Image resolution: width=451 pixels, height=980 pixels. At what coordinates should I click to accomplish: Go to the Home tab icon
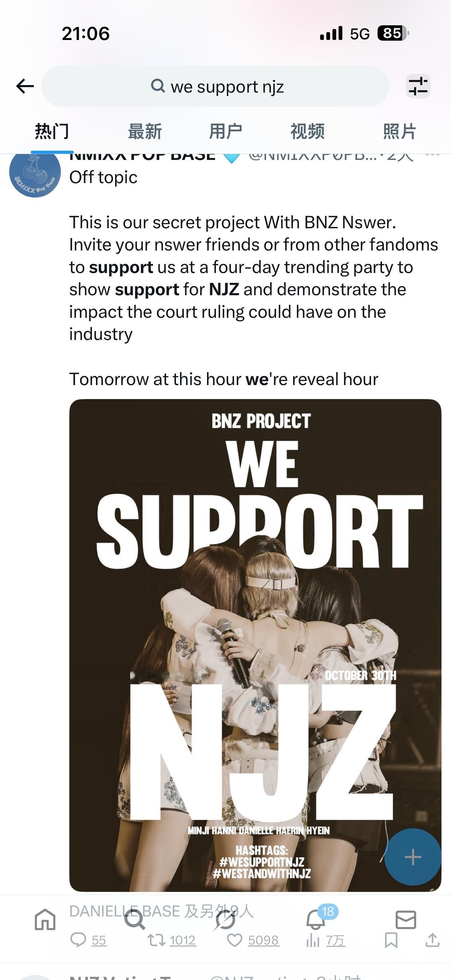pyautogui.click(x=45, y=920)
